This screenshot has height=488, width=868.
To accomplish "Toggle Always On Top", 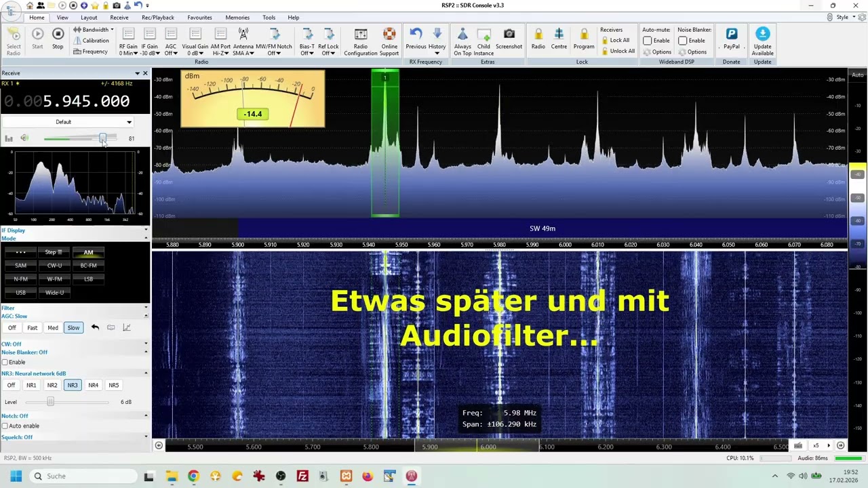I will point(462,42).
